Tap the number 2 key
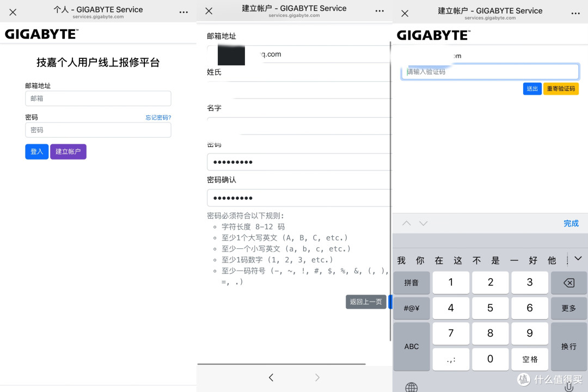This screenshot has width=588, height=392. tap(490, 283)
